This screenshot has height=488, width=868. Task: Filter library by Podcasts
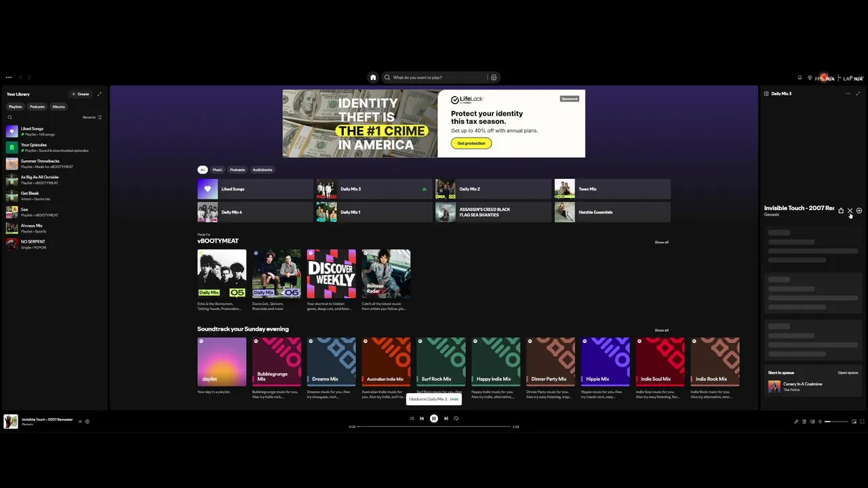[x=37, y=106]
